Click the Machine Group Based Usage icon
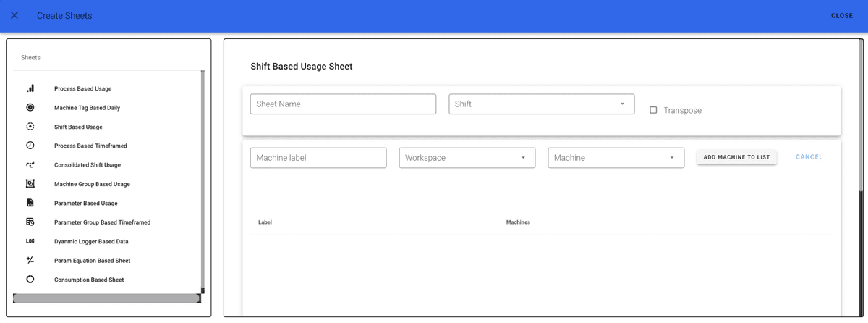The height and width of the screenshot is (323, 868). [30, 184]
